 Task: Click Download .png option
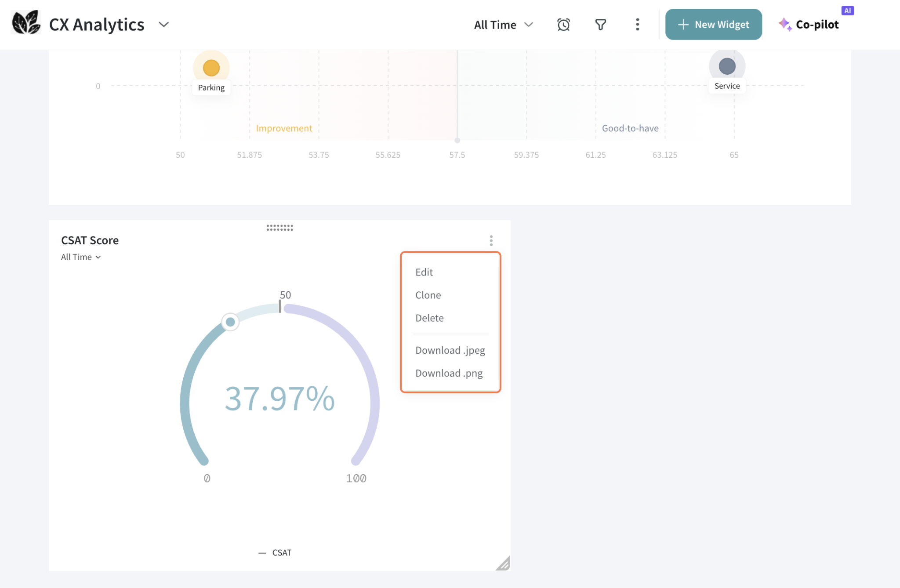[449, 373]
